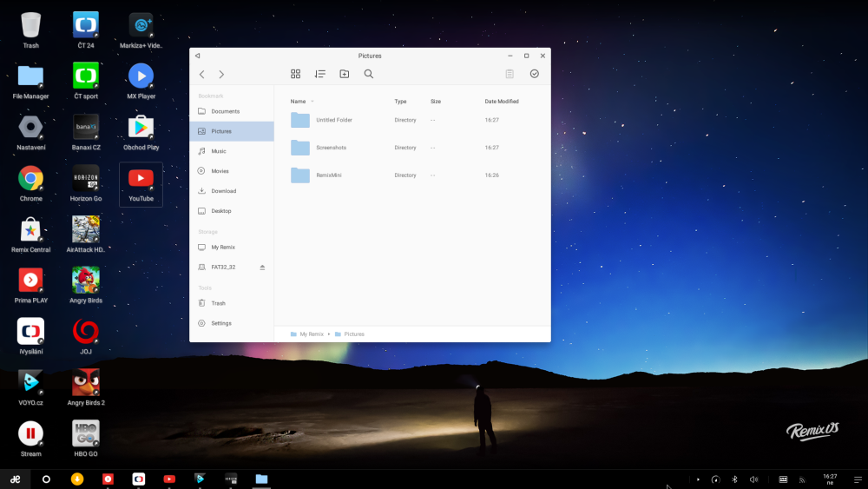Click the Size column header
The width and height of the screenshot is (868, 489).
(x=436, y=102)
